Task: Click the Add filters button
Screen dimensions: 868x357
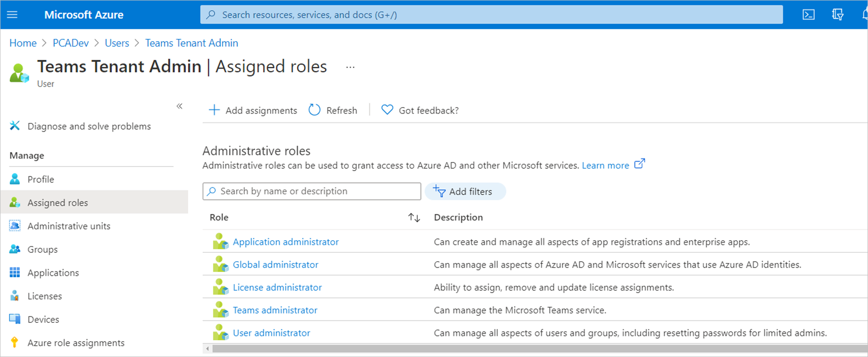Action: click(x=465, y=191)
